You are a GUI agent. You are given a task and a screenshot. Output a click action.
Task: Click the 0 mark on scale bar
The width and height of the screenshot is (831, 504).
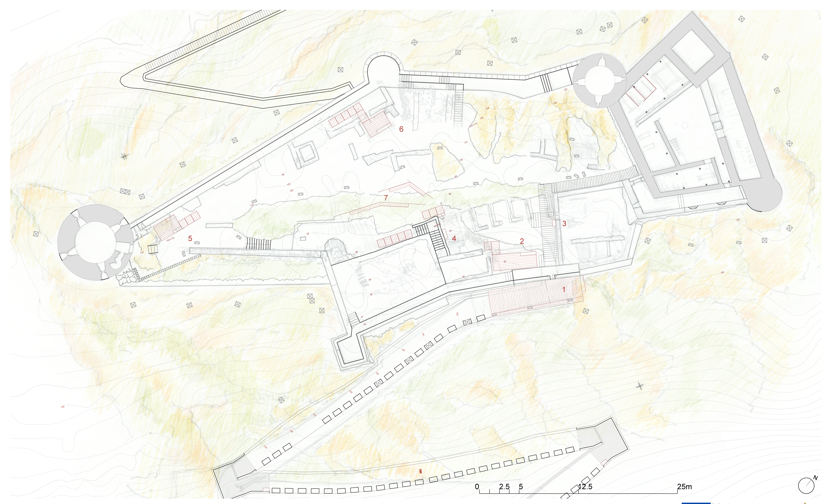coord(477,487)
